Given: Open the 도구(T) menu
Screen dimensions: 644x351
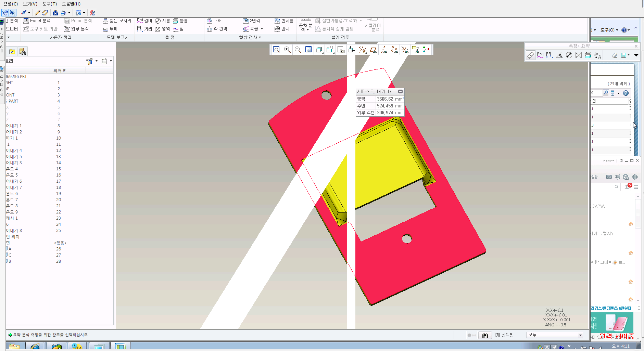Looking at the screenshot, I should coord(50,4).
